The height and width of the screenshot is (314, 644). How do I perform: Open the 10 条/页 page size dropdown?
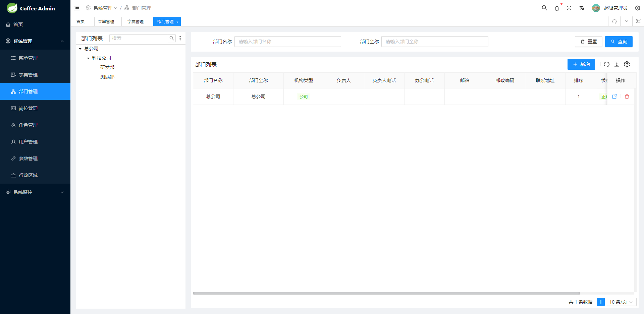coord(621,302)
